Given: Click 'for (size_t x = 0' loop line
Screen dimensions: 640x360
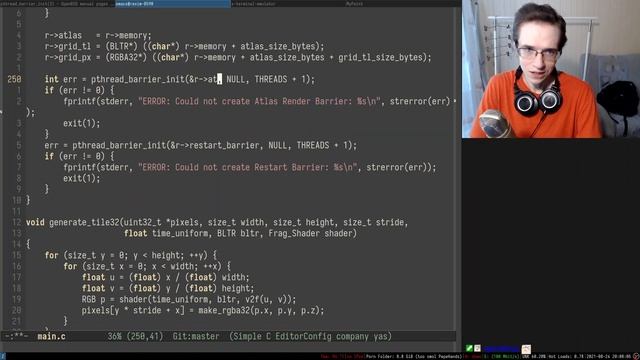Looking at the screenshot, I should pyautogui.click(x=147, y=267).
